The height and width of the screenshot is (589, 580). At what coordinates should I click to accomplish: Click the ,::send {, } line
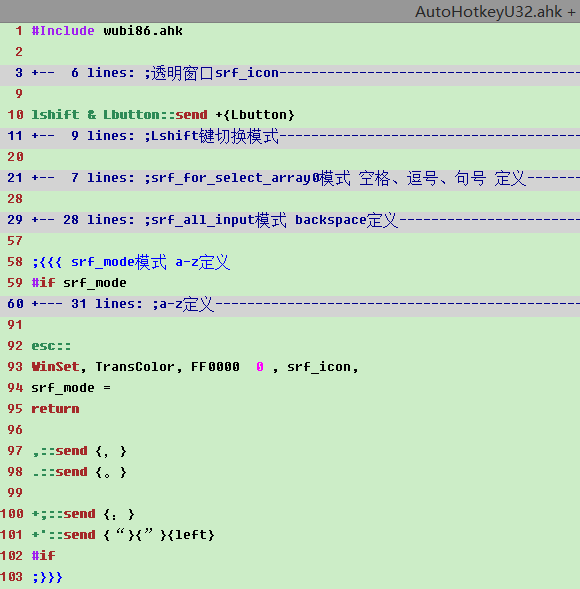[79, 451]
